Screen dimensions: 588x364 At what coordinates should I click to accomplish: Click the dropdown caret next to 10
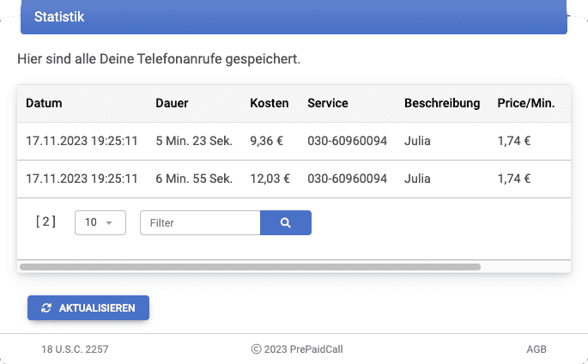109,223
